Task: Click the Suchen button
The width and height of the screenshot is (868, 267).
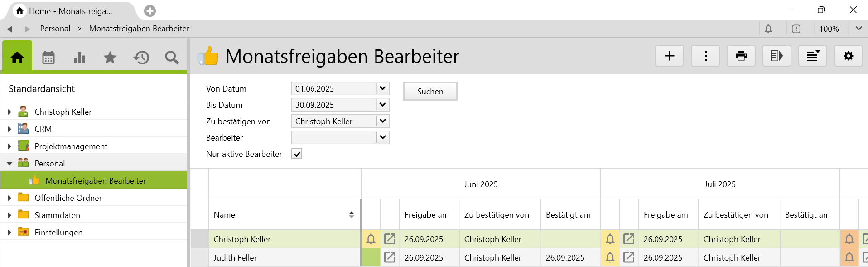Action: (x=430, y=91)
